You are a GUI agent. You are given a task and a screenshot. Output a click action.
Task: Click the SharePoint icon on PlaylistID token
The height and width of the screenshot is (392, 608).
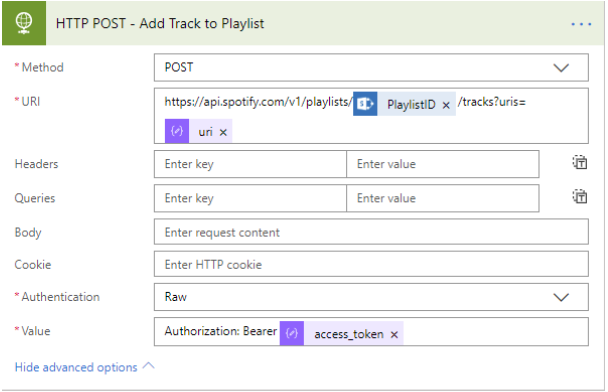pos(365,104)
